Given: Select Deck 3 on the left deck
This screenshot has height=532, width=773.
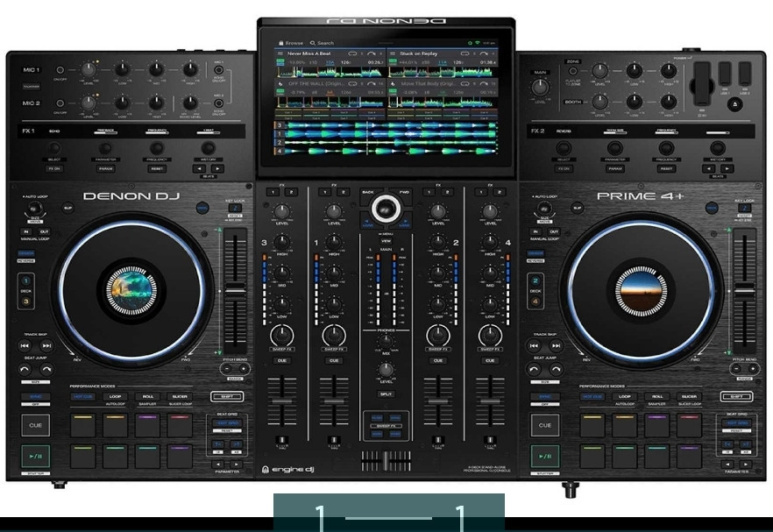Looking at the screenshot, I should click(x=26, y=301).
